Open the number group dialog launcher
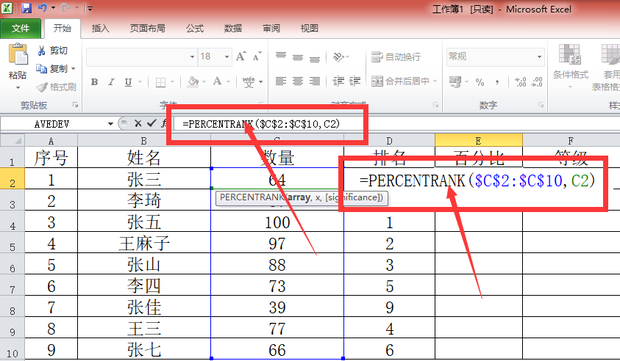 (541, 105)
